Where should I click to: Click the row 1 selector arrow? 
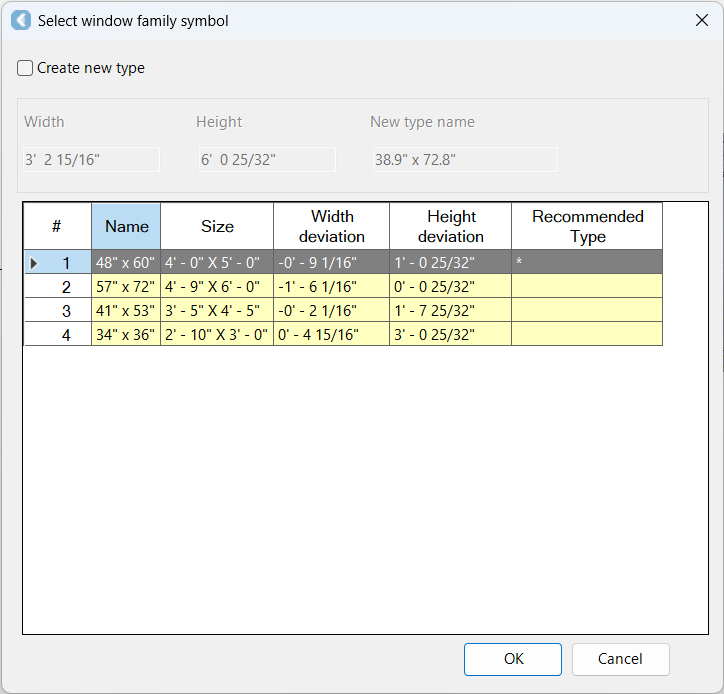[35, 263]
